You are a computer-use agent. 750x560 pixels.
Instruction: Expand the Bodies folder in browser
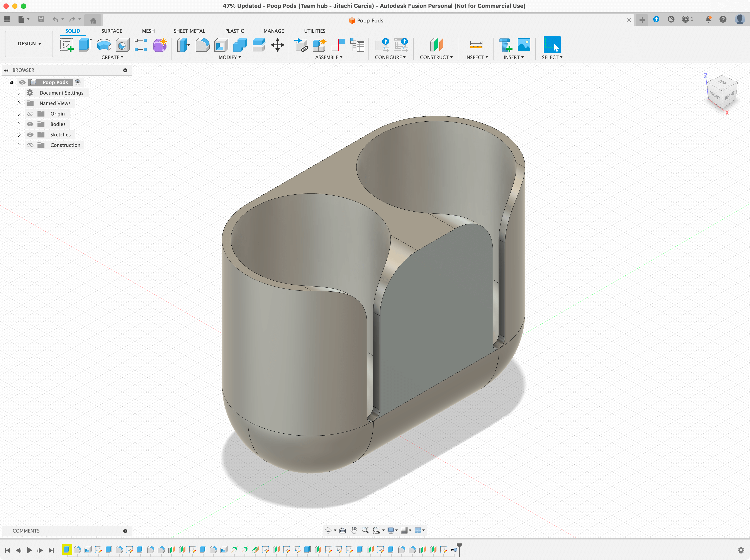(19, 124)
